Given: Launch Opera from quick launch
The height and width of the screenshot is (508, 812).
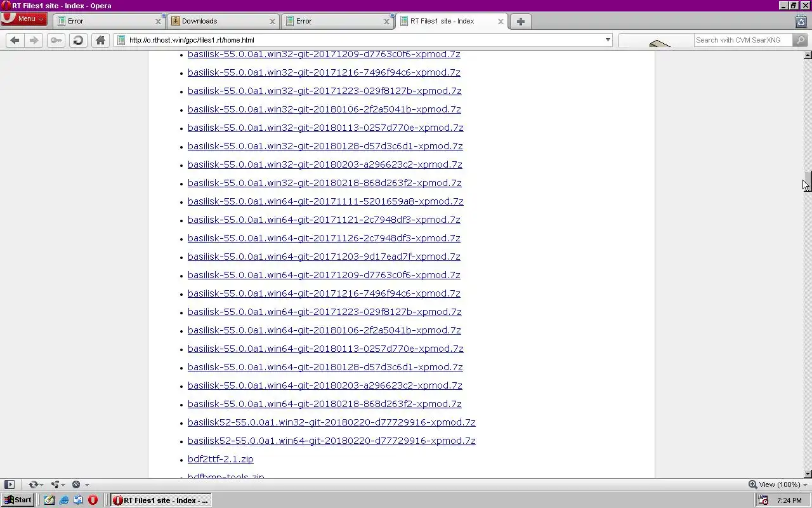Looking at the screenshot, I should tap(93, 500).
